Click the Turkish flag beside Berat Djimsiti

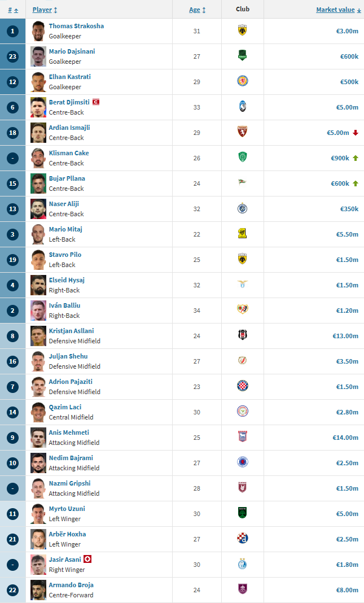pos(96,102)
